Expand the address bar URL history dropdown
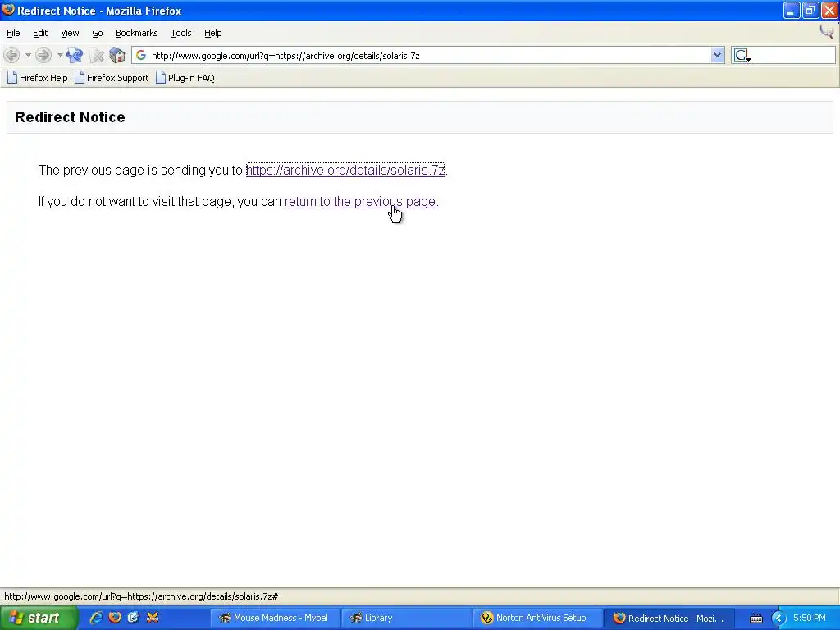This screenshot has width=840, height=630. [717, 55]
